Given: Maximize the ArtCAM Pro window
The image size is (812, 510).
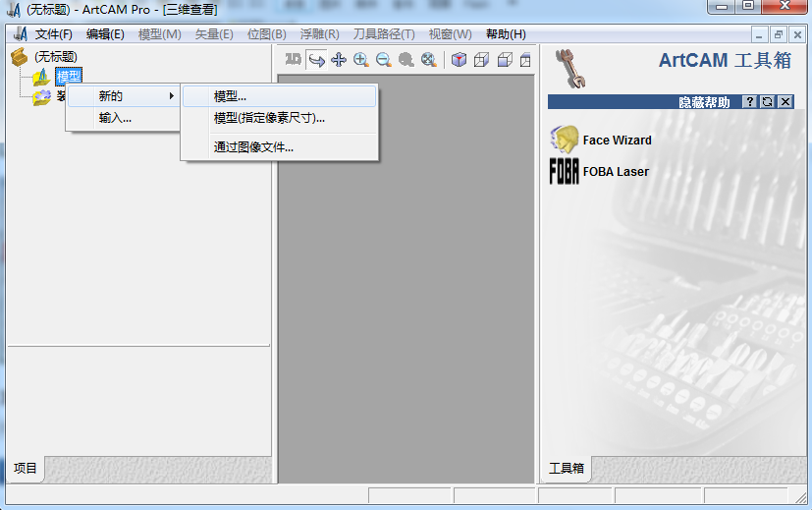Looking at the screenshot, I should coord(748,7).
